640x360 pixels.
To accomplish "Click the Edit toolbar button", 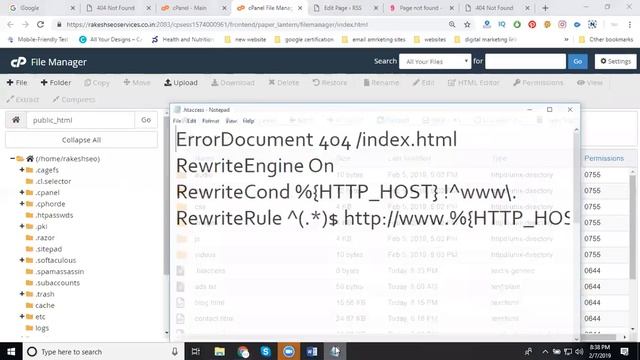I will click(423, 82).
